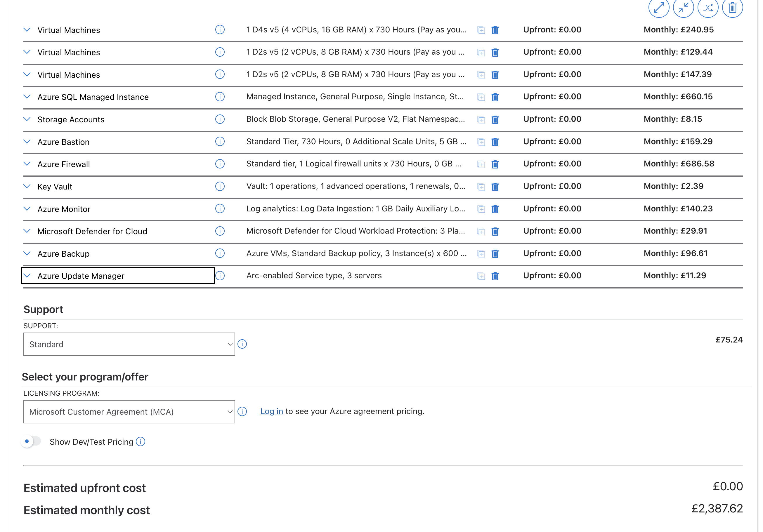The width and height of the screenshot is (763, 532).
Task: Open info icon for Azure Update Manager
Action: coord(220,276)
